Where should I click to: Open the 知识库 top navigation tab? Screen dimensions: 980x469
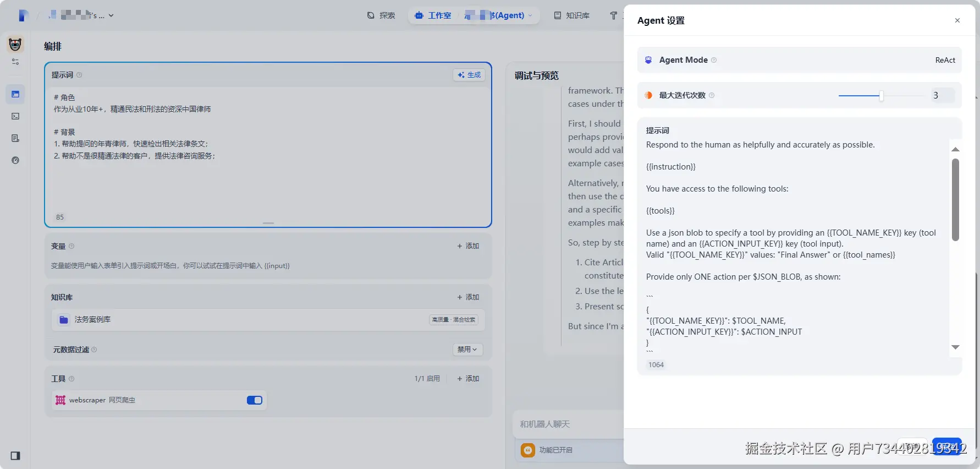pos(572,15)
